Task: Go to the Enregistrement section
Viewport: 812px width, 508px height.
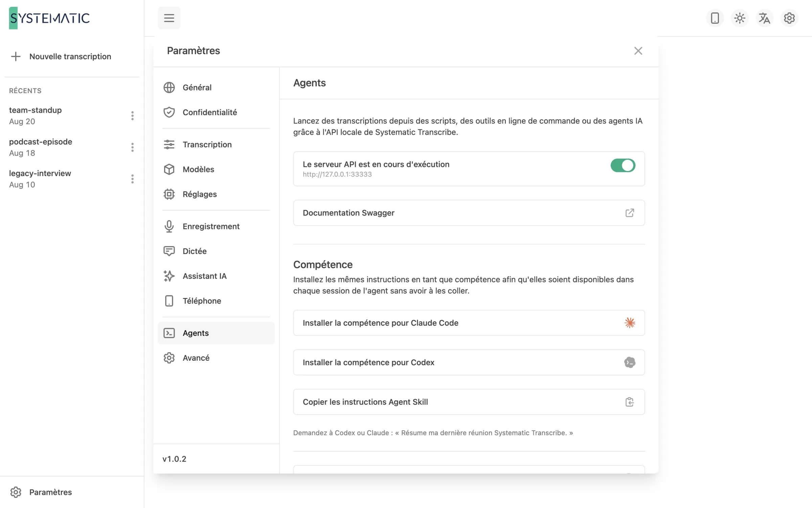Action: coord(216,226)
